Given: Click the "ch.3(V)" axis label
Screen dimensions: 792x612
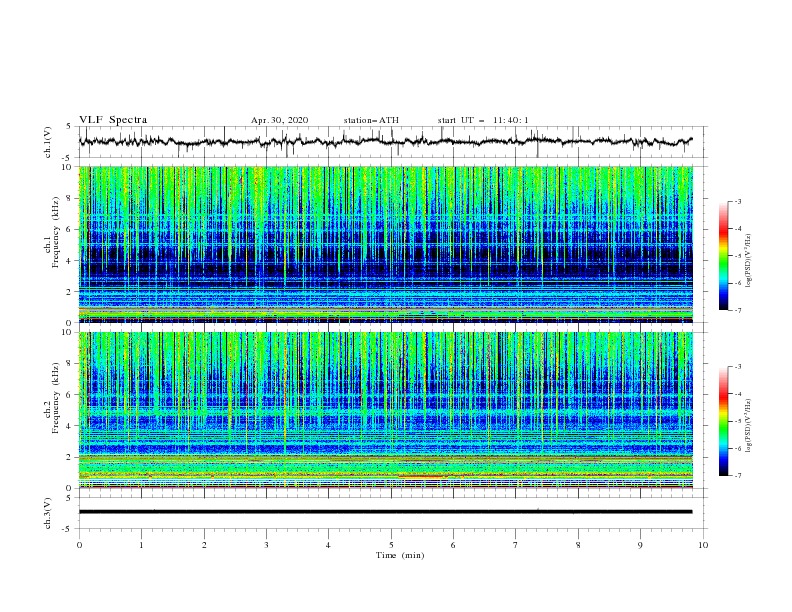Looking at the screenshot, I should click(48, 513).
